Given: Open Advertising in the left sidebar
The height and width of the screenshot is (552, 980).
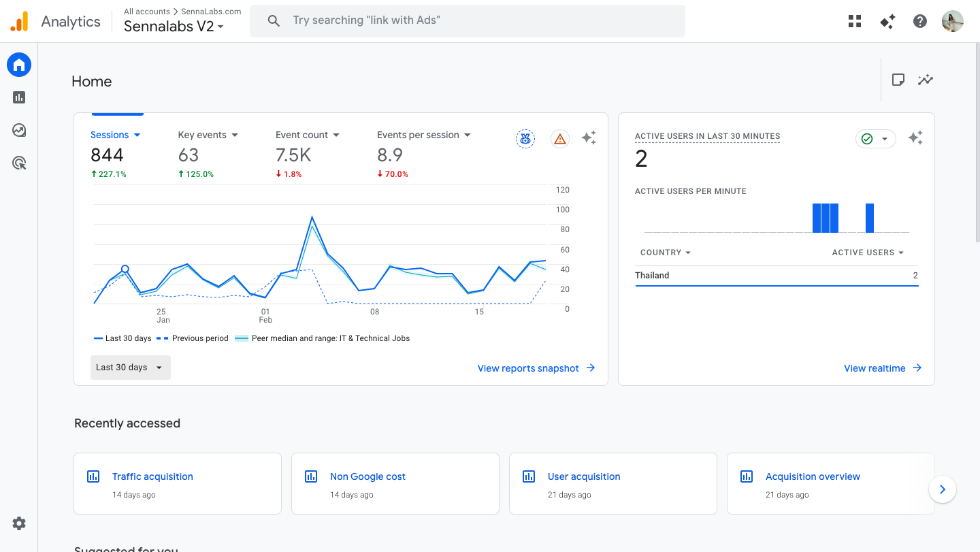Looking at the screenshot, I should 19,163.
